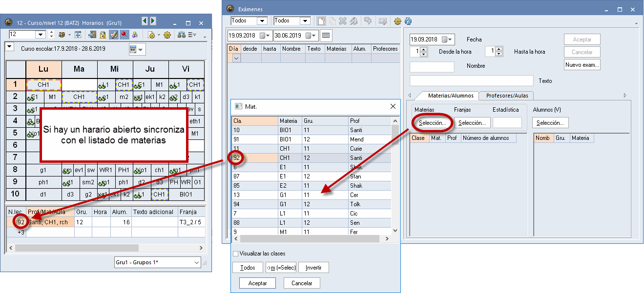The width and height of the screenshot is (644, 293).
Task: Click the Mat. dialog vertical scrollbar
Action: click(395, 176)
